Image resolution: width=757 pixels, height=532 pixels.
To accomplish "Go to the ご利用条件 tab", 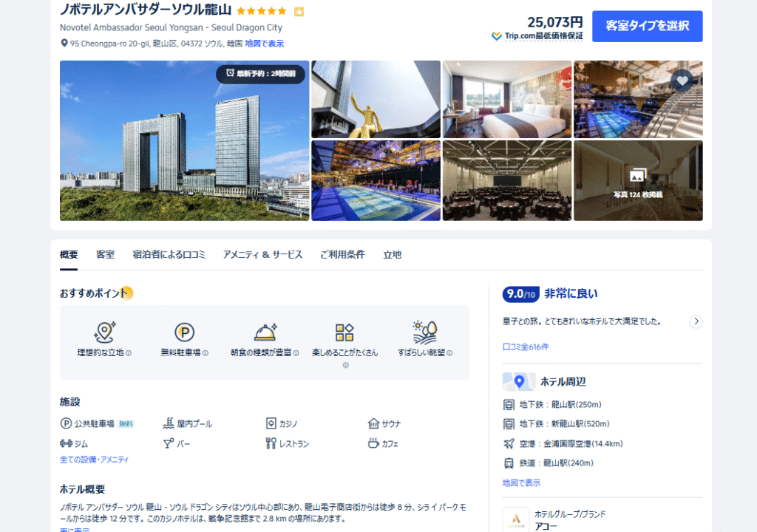I will (x=342, y=254).
